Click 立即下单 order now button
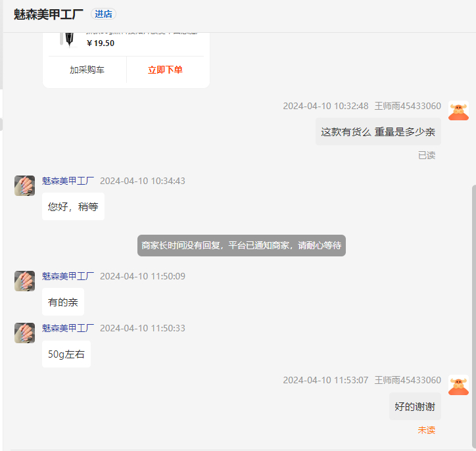The width and height of the screenshot is (476, 451). 165,70
